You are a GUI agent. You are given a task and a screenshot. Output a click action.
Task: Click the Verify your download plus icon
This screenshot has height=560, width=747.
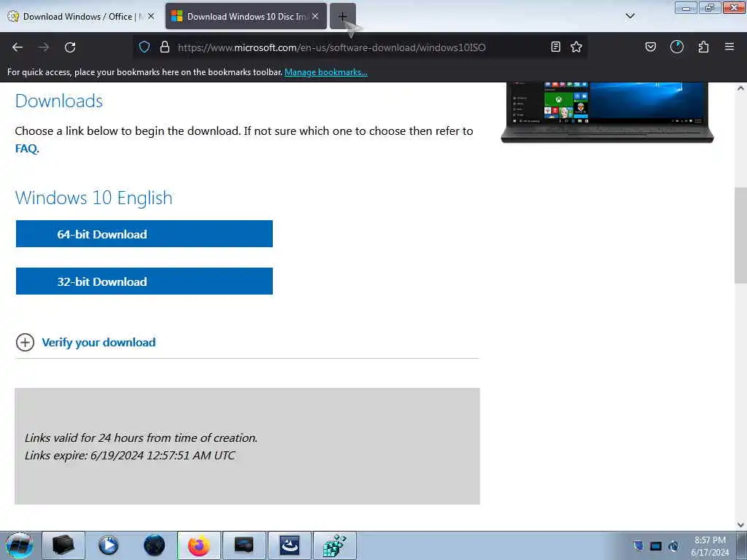point(26,343)
